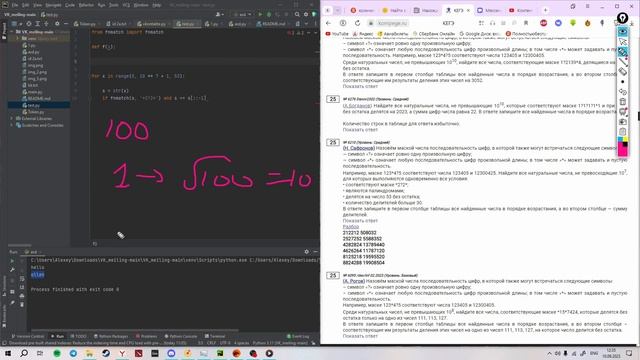Go back in the browser

(329, 23)
